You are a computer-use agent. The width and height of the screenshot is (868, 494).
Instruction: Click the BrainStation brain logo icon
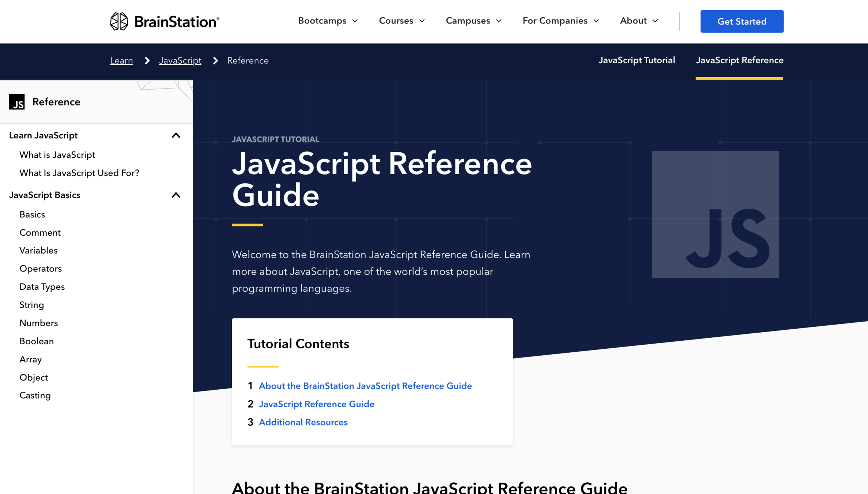(x=119, y=21)
